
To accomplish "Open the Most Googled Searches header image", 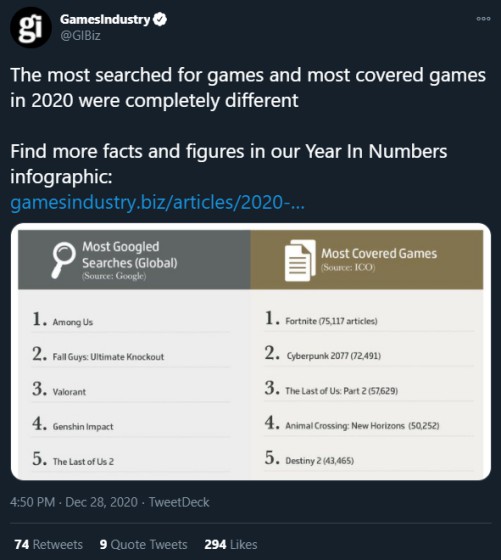I will [x=134, y=260].
